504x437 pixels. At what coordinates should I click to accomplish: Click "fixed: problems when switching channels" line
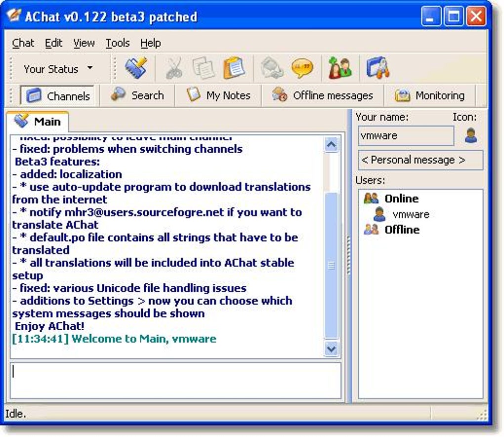point(131,149)
